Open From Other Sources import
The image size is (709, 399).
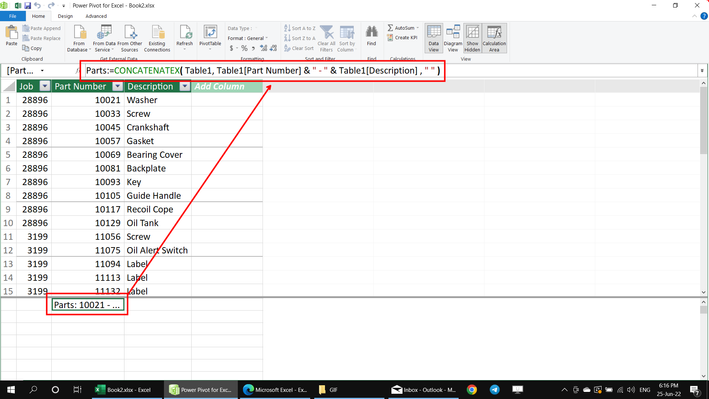point(129,38)
